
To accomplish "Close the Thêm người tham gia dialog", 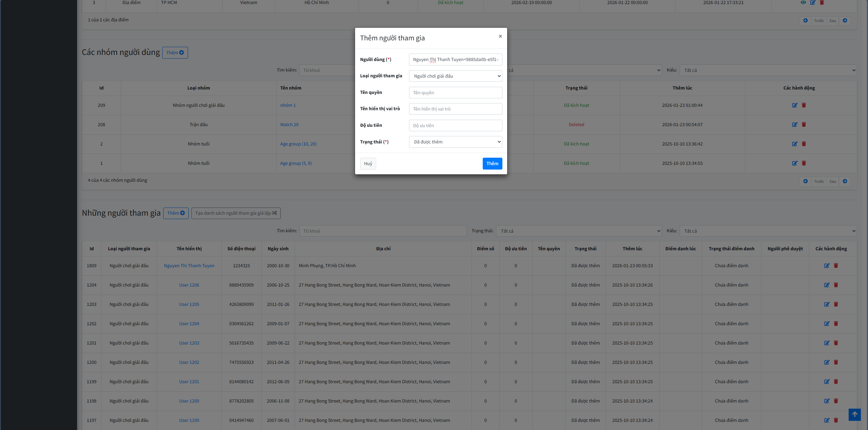I will point(500,36).
